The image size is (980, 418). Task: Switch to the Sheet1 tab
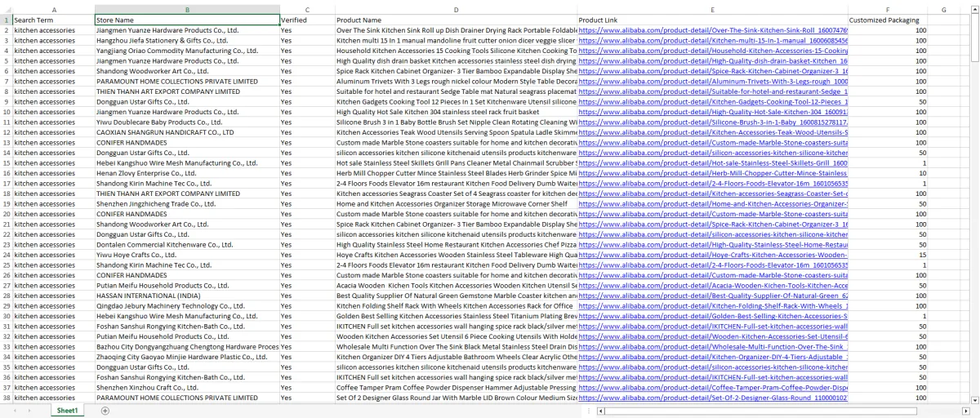pos(67,411)
